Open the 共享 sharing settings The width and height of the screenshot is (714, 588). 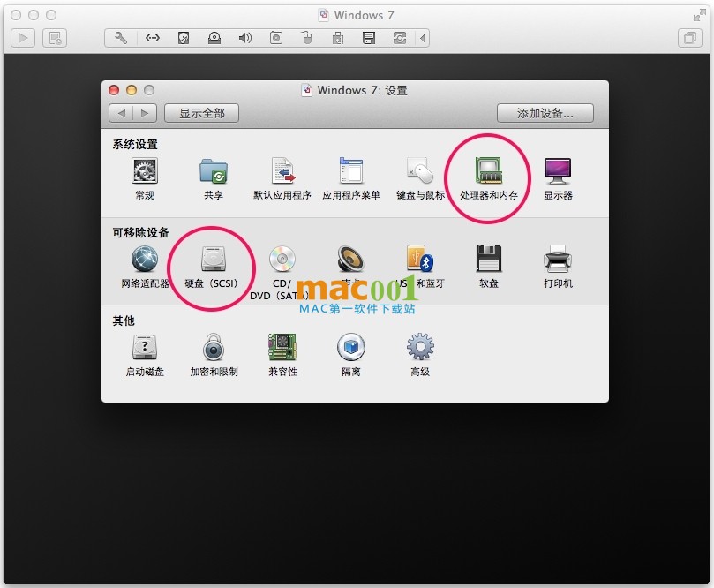pyautogui.click(x=213, y=179)
